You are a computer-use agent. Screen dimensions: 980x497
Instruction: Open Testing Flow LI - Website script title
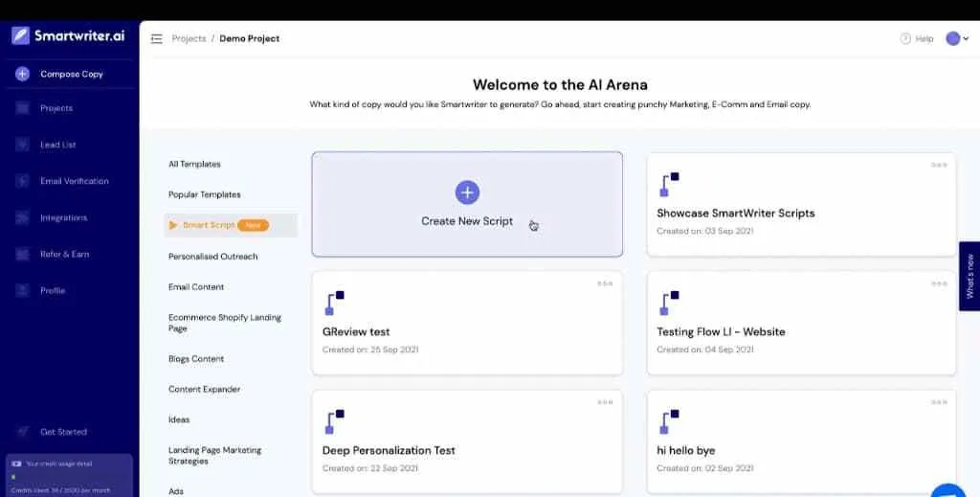(x=721, y=332)
